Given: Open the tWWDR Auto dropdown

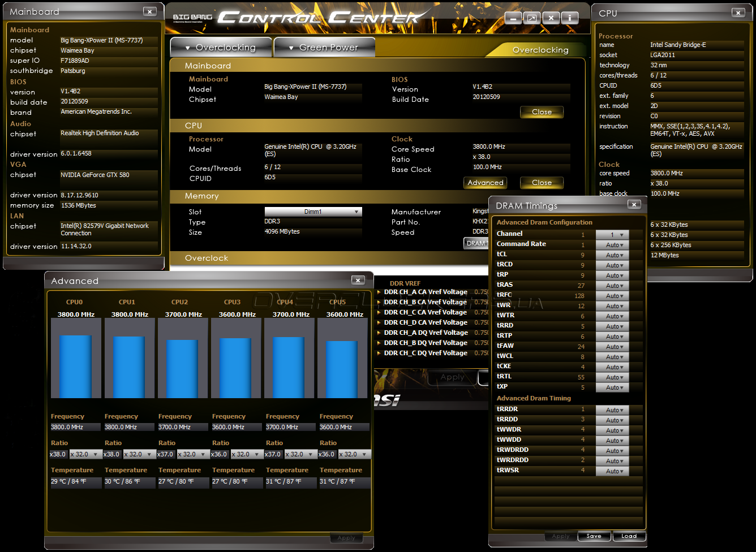Looking at the screenshot, I should pos(612,430).
